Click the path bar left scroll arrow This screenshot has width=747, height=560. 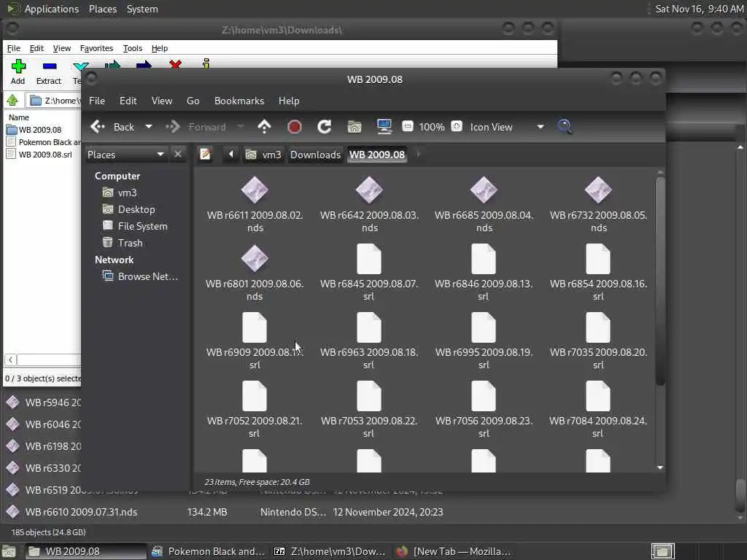[231, 155]
